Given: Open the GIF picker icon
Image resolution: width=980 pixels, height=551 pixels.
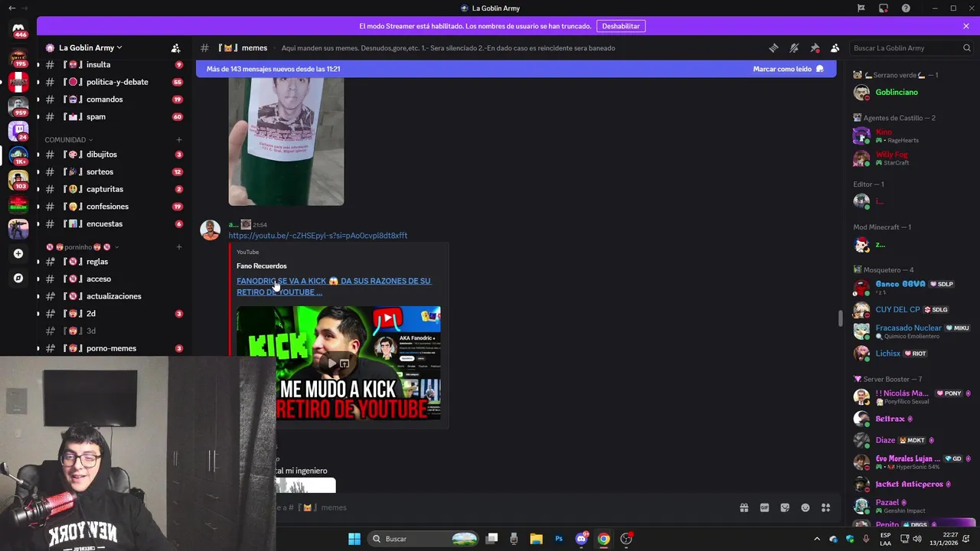Looking at the screenshot, I should tap(764, 507).
